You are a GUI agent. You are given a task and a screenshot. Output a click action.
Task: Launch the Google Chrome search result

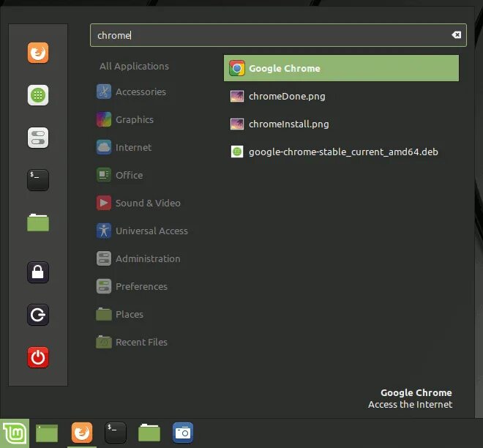tap(341, 68)
